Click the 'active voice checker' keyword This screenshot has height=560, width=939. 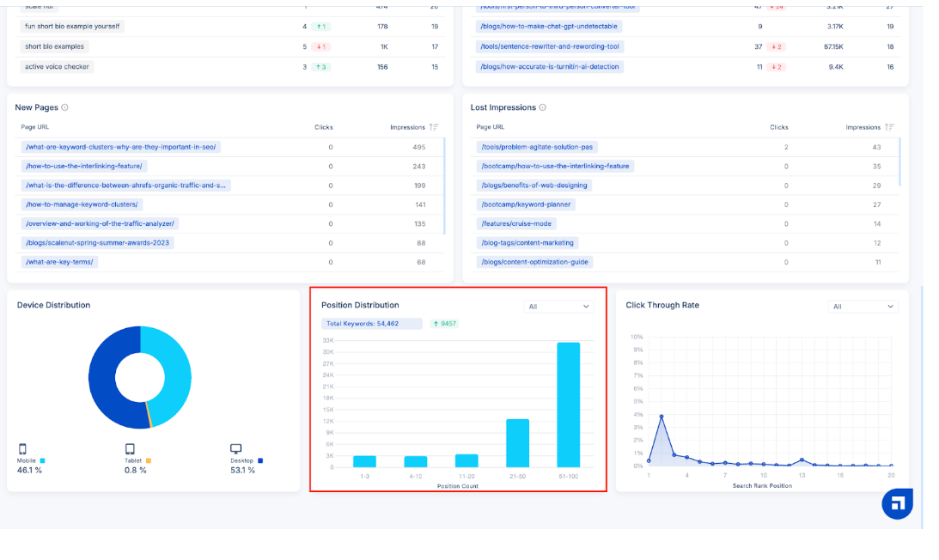click(x=57, y=67)
